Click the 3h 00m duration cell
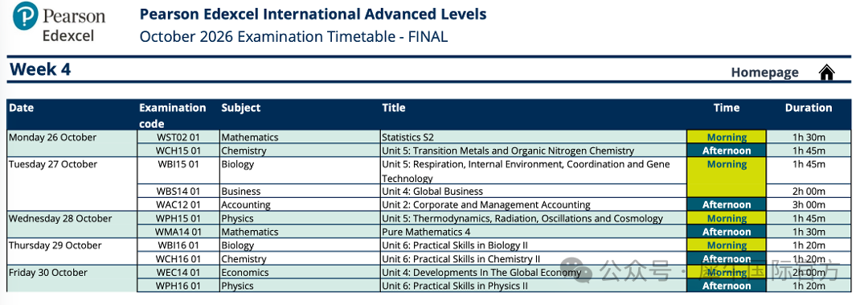The width and height of the screenshot is (868, 305). (809, 204)
